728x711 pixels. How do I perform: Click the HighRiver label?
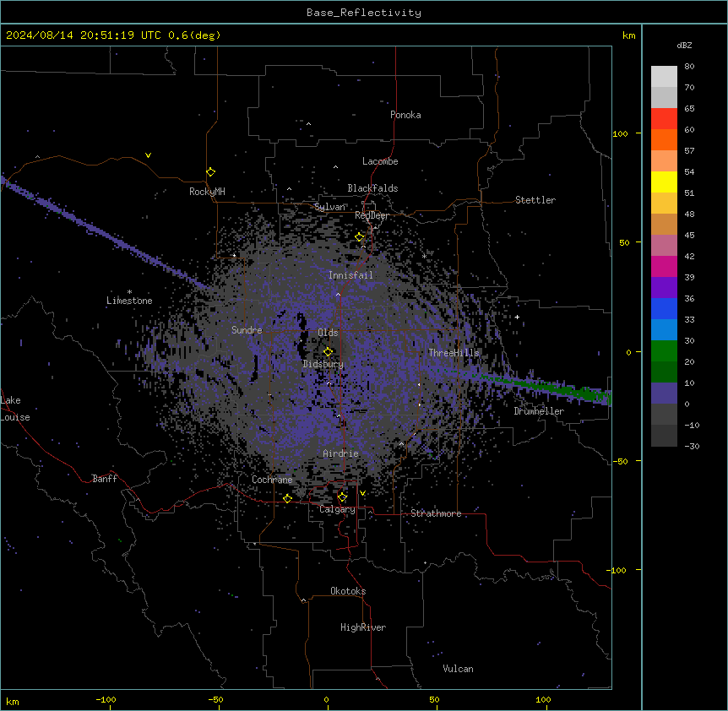363,627
